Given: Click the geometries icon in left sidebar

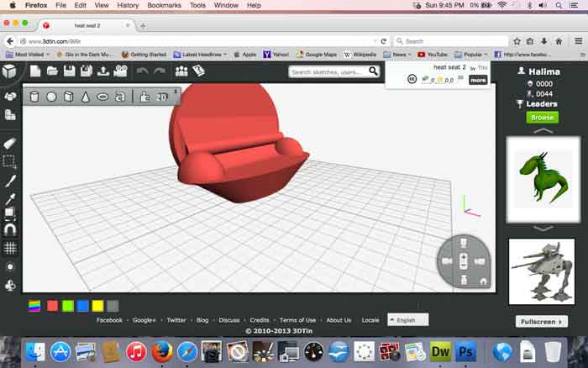Looking at the screenshot, I should coord(10,96).
